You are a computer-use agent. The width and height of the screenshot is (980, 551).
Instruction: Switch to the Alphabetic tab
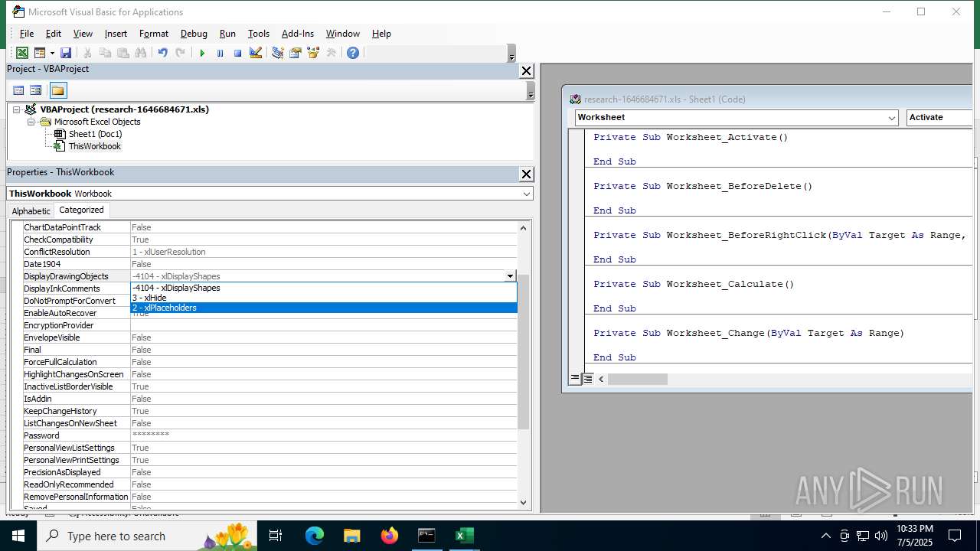pyautogui.click(x=31, y=210)
